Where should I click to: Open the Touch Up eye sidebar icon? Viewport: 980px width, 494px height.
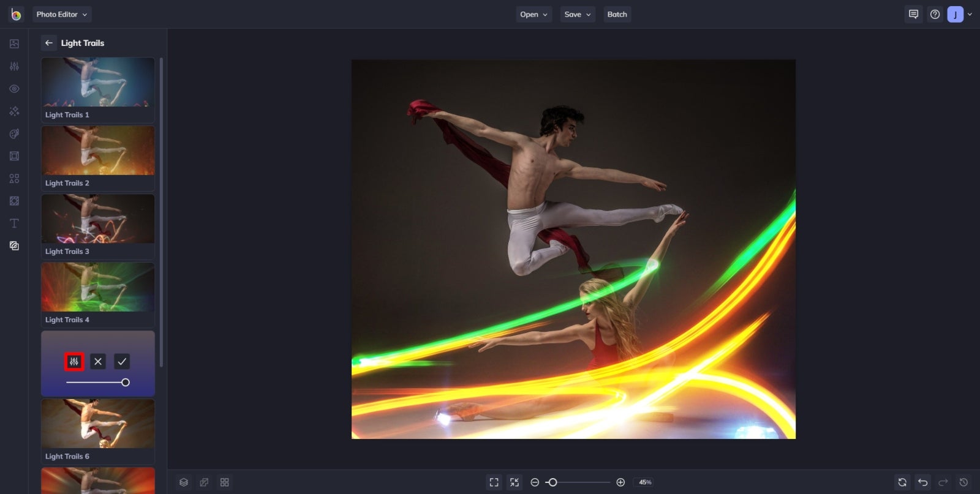[14, 89]
